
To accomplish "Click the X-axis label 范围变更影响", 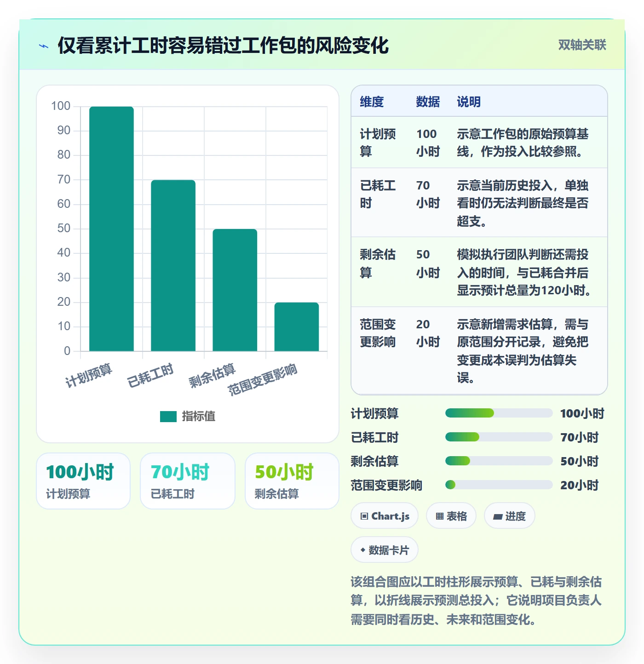I will click(x=263, y=380).
